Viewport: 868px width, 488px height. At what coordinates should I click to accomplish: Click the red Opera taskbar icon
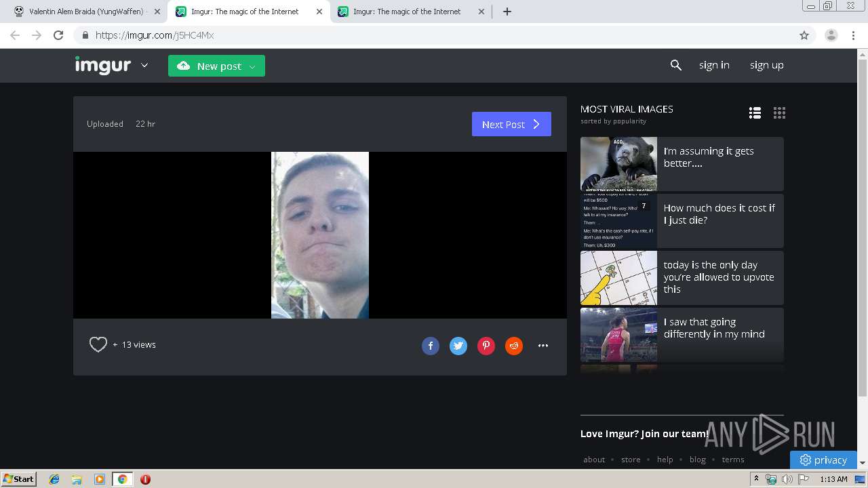point(145,479)
